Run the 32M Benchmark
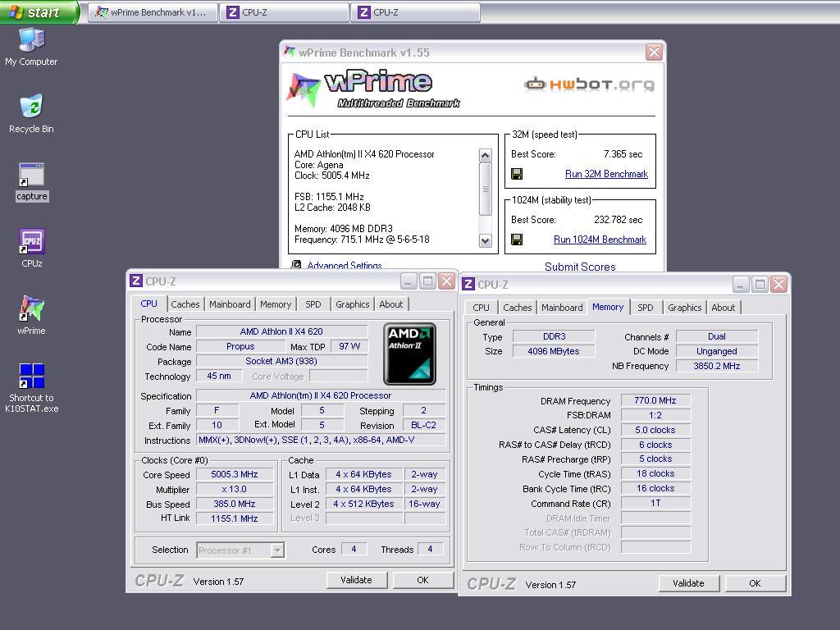Image resolution: width=840 pixels, height=630 pixels. click(606, 174)
